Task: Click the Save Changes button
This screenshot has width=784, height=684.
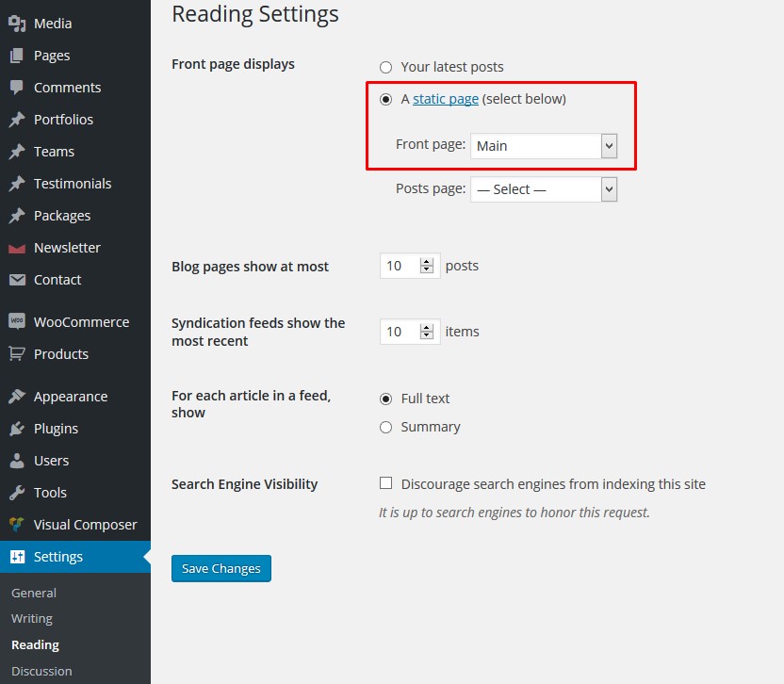Action: [221, 569]
